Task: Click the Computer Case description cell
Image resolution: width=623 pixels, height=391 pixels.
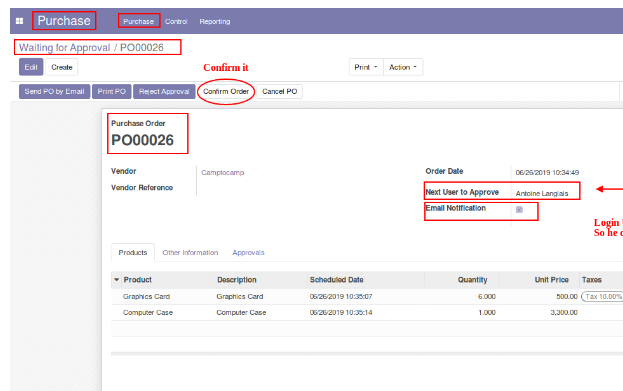Action: [241, 312]
